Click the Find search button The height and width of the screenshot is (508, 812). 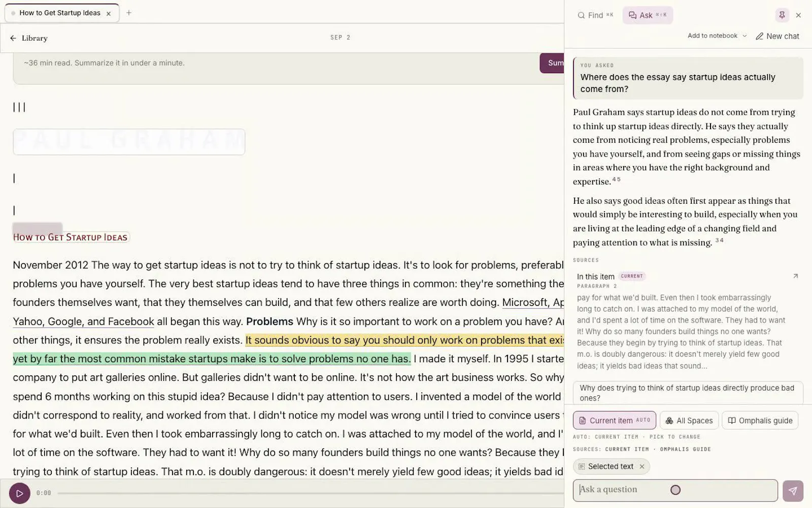pyautogui.click(x=595, y=15)
